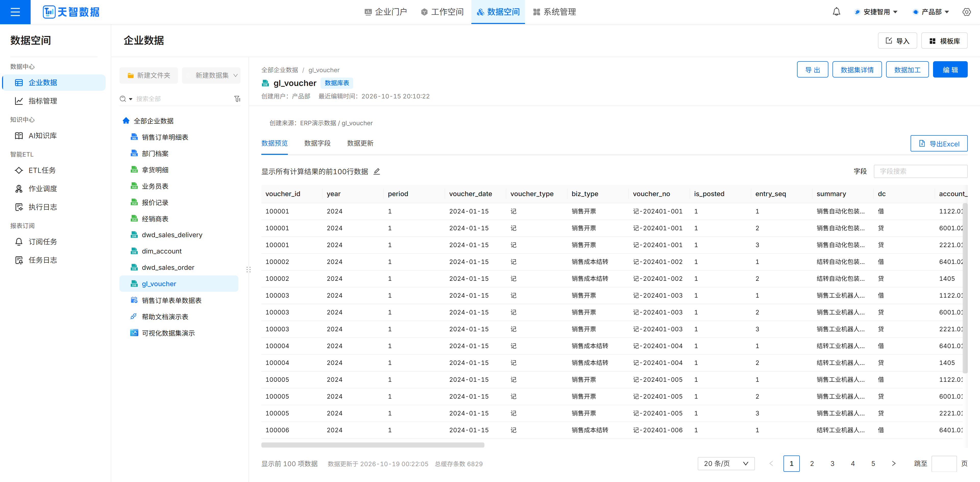Open the 安捷智用 account dropdown
This screenshot has width=980, height=482.
[877, 12]
